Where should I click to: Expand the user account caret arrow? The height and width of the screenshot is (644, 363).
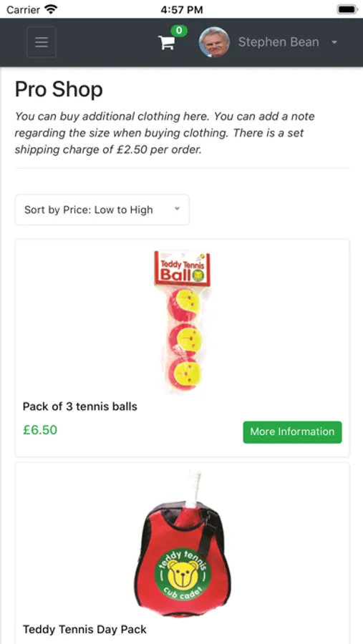click(334, 42)
